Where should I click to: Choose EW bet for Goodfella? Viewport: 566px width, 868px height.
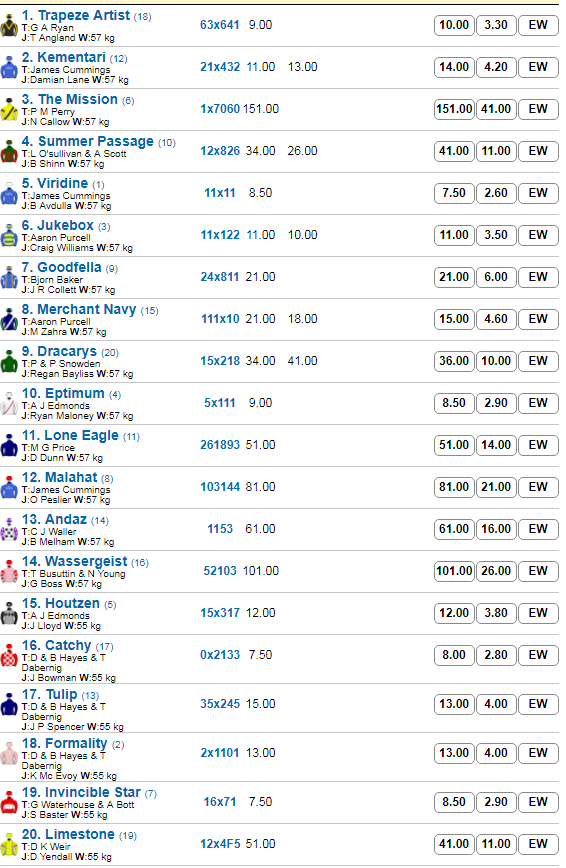coord(538,277)
